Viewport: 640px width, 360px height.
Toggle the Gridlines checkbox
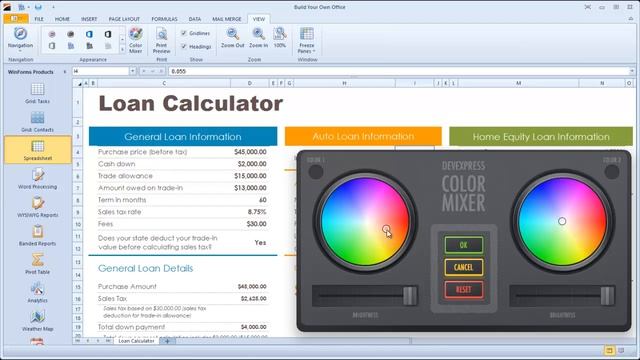tap(184, 33)
